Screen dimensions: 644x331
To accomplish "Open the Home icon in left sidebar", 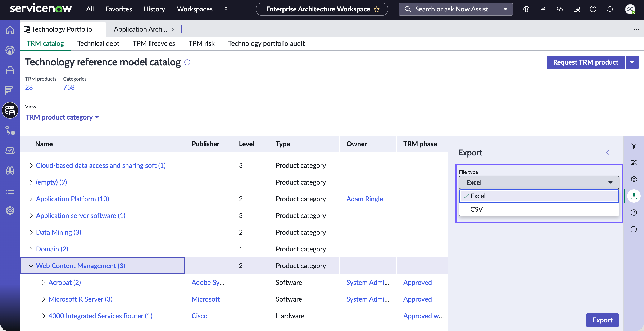I will coord(10,30).
